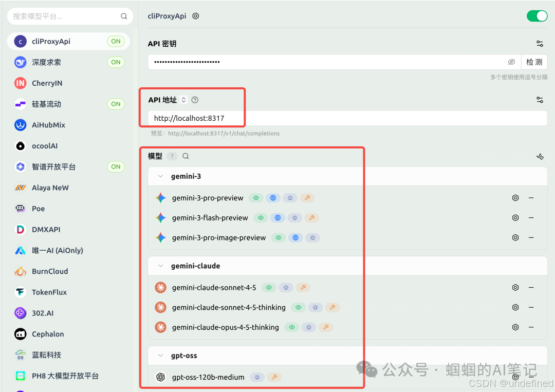Remove gemini-3-pro-preview model
The width and height of the screenshot is (555, 392).
(x=531, y=198)
